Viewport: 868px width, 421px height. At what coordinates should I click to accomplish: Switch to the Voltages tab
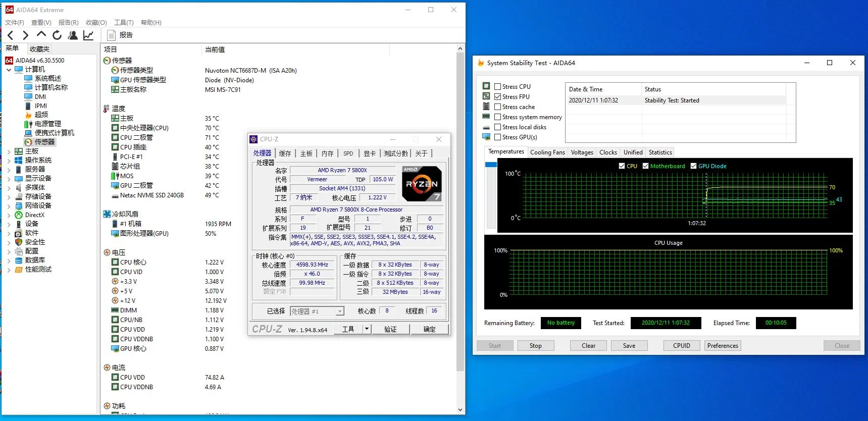point(582,152)
